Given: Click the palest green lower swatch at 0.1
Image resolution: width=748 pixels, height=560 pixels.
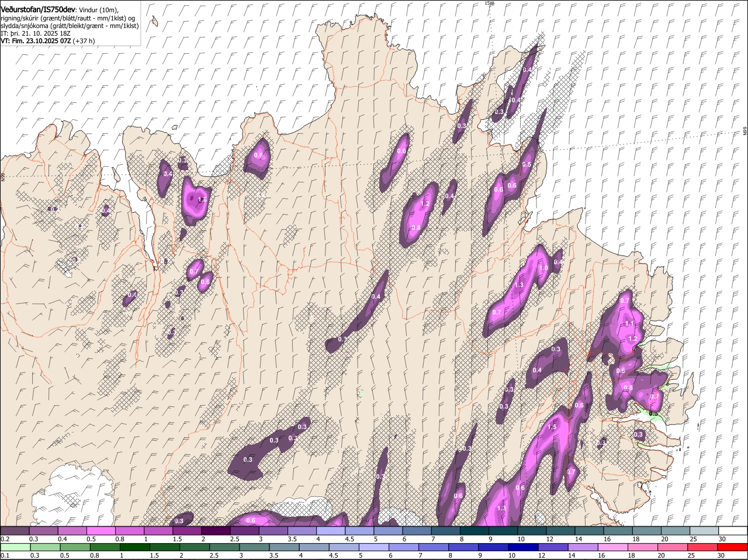Looking at the screenshot, I should 15,547.
